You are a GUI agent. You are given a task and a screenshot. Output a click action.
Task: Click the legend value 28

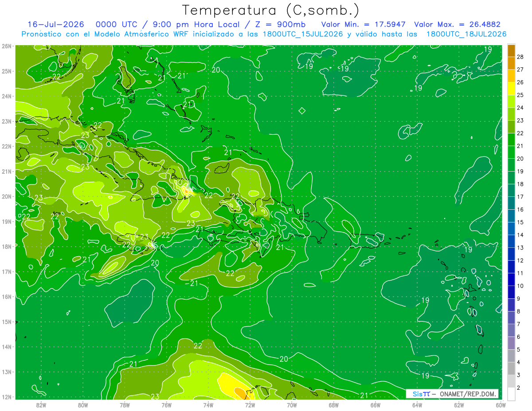(520, 57)
